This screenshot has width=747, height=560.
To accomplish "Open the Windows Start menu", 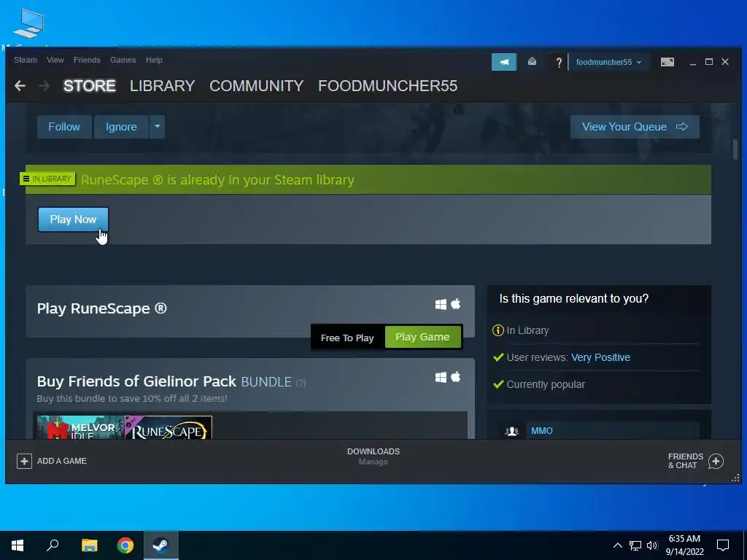I will coord(18,545).
